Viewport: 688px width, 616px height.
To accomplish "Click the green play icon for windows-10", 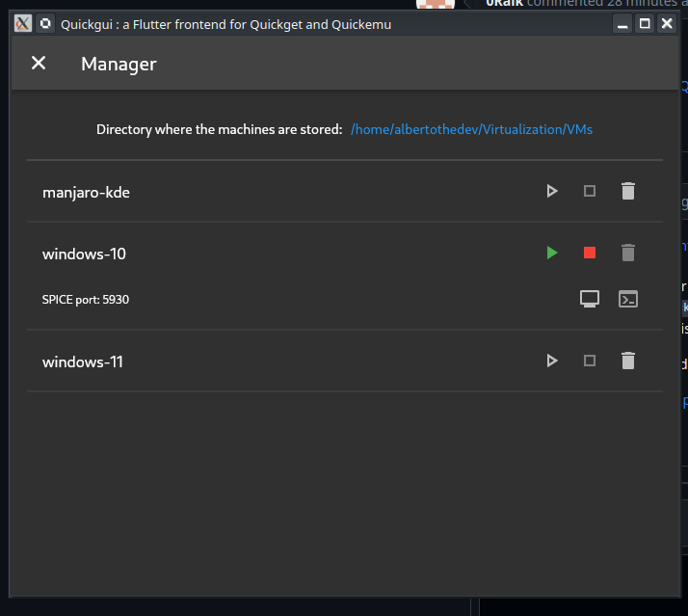I will point(552,253).
